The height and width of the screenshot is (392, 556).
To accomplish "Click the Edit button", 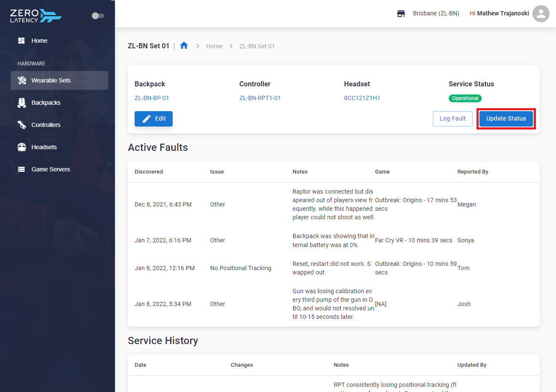I will (153, 119).
